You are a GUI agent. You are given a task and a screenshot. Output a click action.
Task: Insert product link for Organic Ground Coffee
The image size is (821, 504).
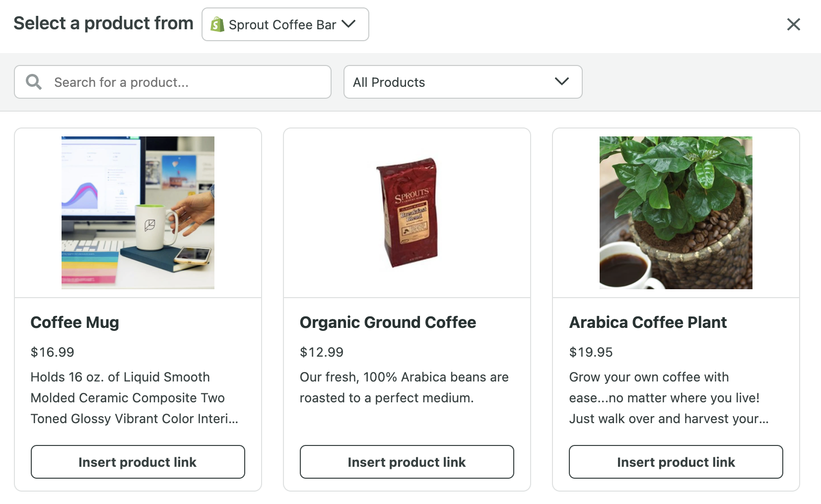pyautogui.click(x=406, y=462)
